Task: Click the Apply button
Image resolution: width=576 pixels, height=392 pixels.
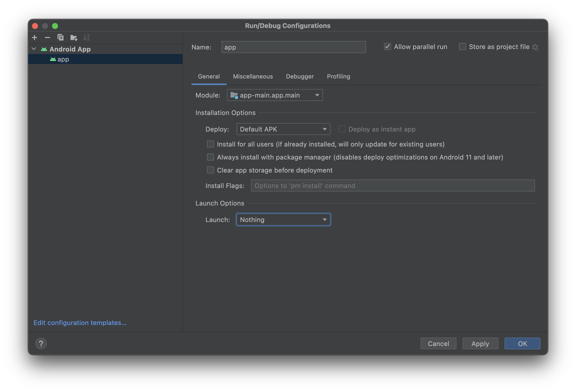Action: (x=480, y=344)
